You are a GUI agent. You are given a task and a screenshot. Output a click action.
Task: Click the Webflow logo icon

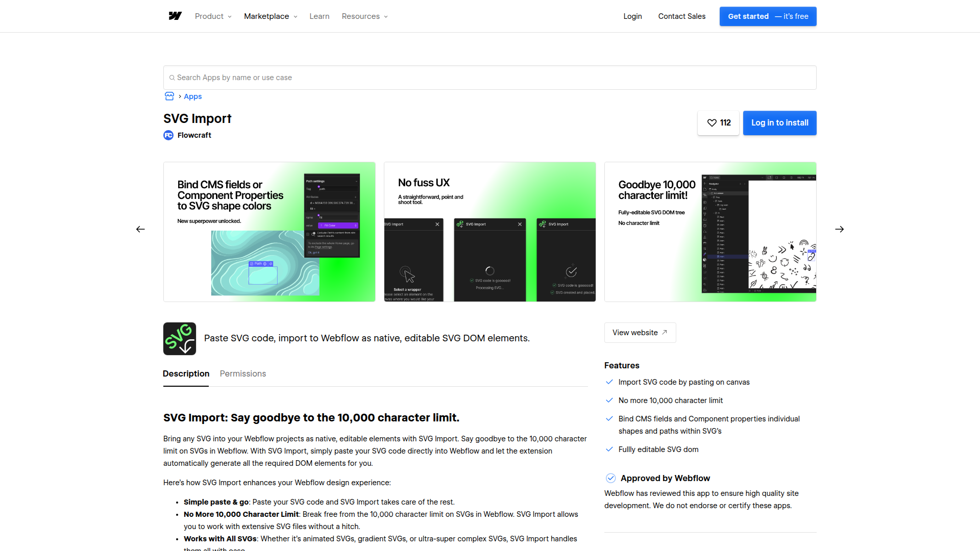pyautogui.click(x=175, y=16)
